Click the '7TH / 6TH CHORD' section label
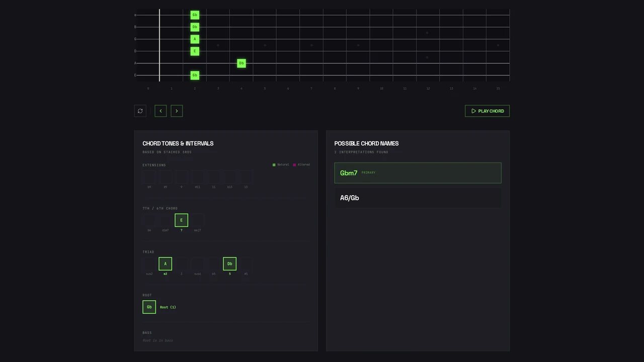 coord(160,208)
